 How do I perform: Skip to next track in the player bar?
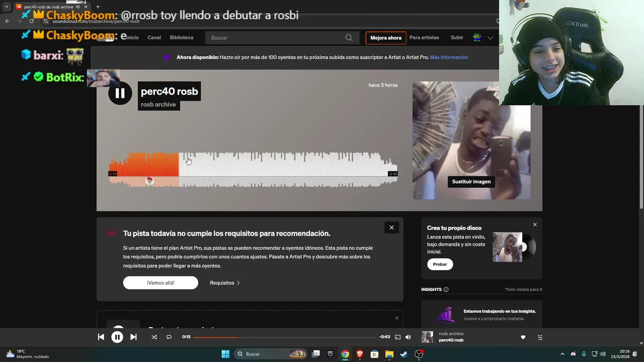tap(133, 337)
